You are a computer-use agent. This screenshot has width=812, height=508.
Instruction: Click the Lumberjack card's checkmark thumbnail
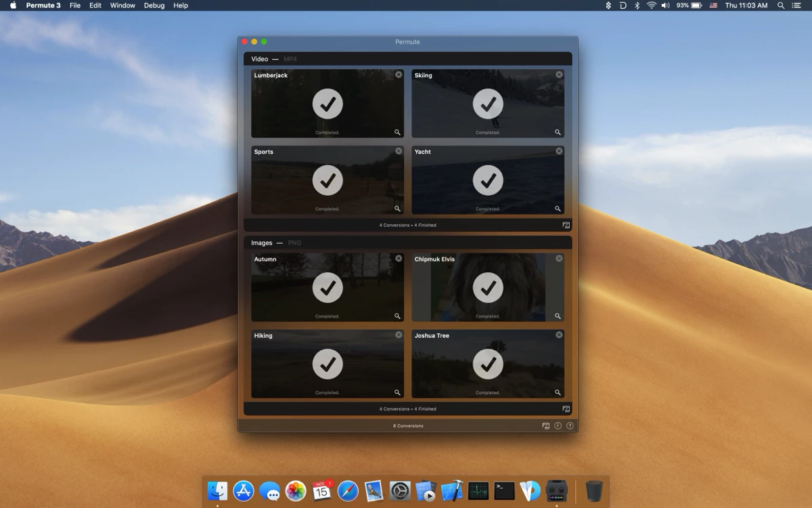click(x=328, y=104)
